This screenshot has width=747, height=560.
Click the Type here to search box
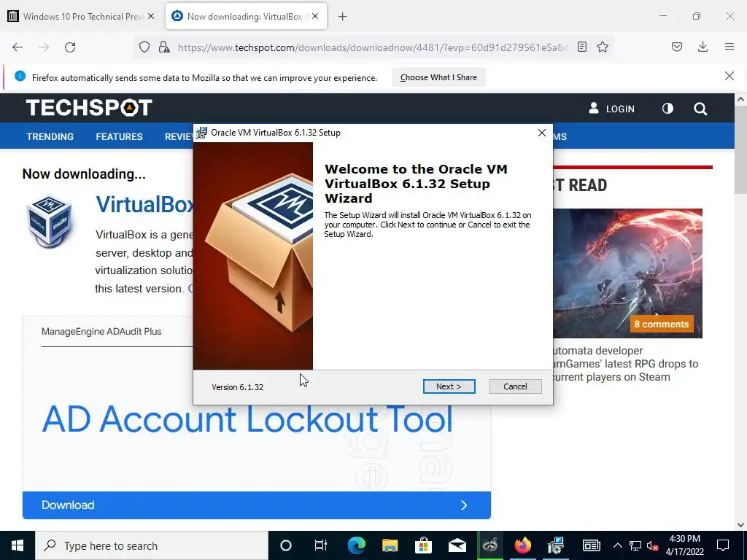(x=152, y=545)
